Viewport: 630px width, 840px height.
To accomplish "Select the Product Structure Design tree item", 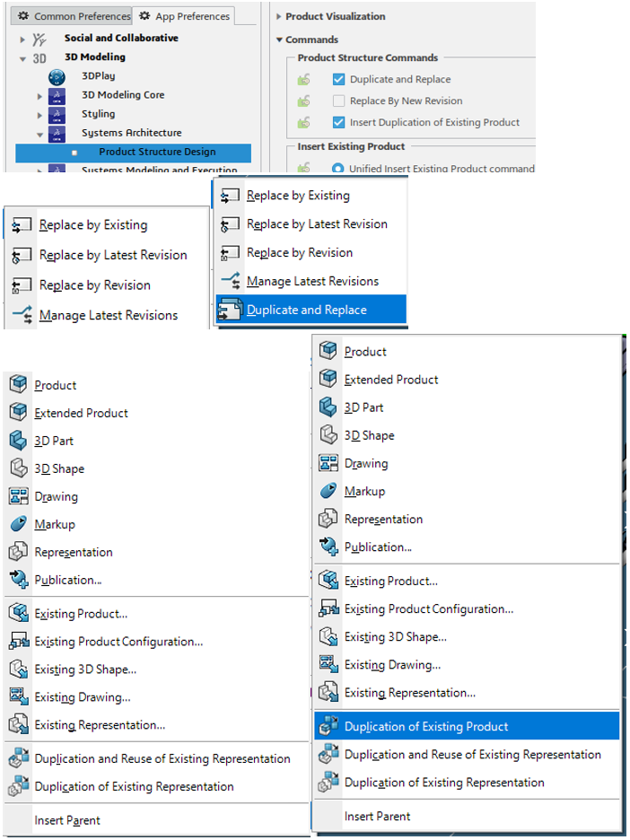I will click(x=133, y=153).
